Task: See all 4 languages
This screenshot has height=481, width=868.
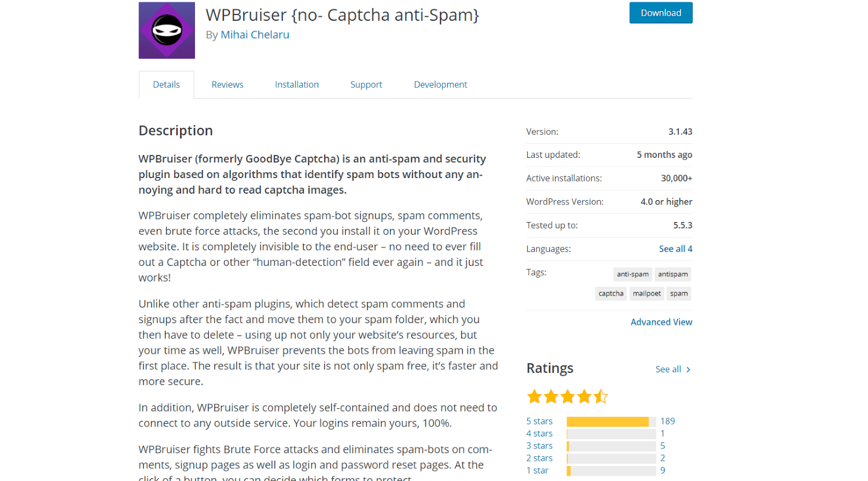Action: point(675,249)
